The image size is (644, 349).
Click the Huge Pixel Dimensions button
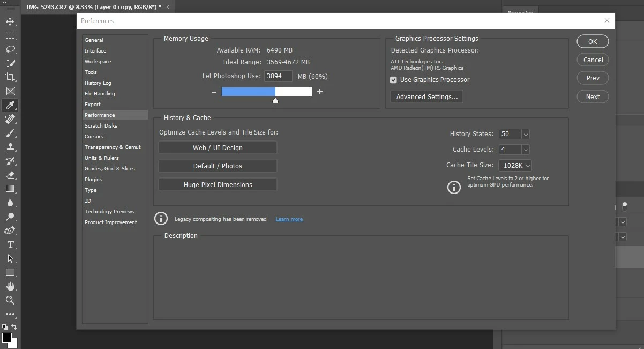218,184
